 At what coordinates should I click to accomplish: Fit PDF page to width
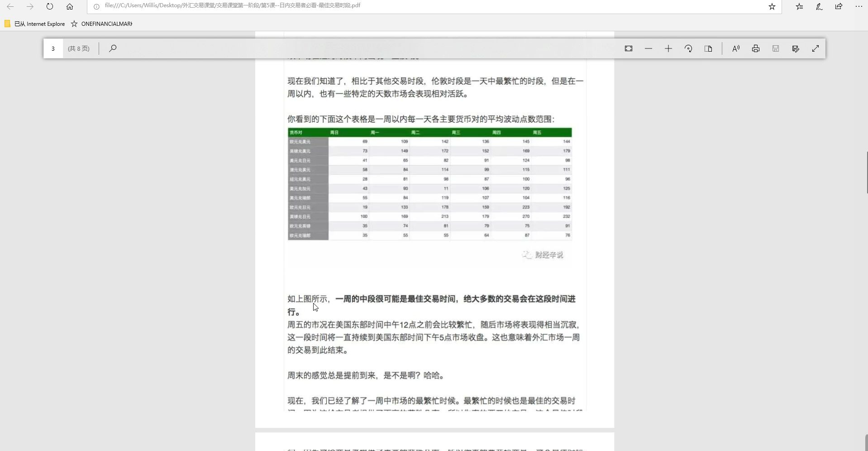click(x=629, y=48)
